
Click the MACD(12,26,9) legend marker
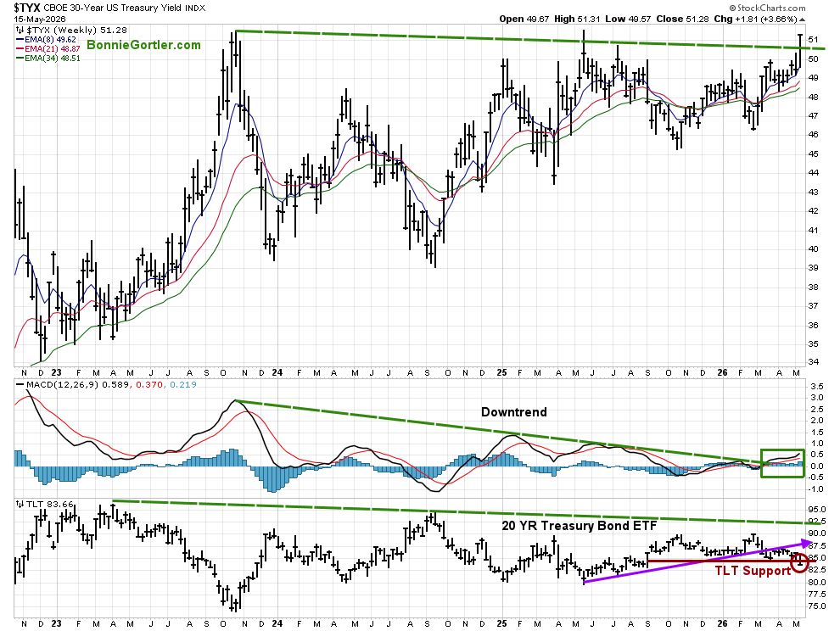[20, 384]
